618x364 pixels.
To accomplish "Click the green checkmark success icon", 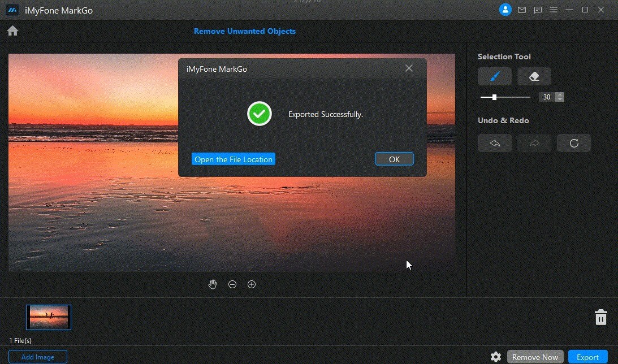I will [260, 114].
